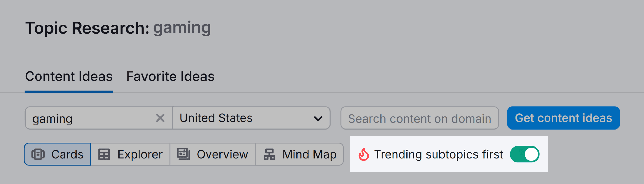644x184 pixels.
Task: Click Search content on domain field
Action: coord(419,118)
